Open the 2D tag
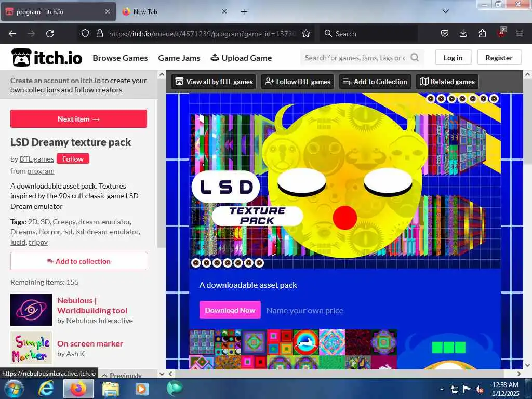Image resolution: width=532 pixels, height=399 pixels. click(33, 222)
